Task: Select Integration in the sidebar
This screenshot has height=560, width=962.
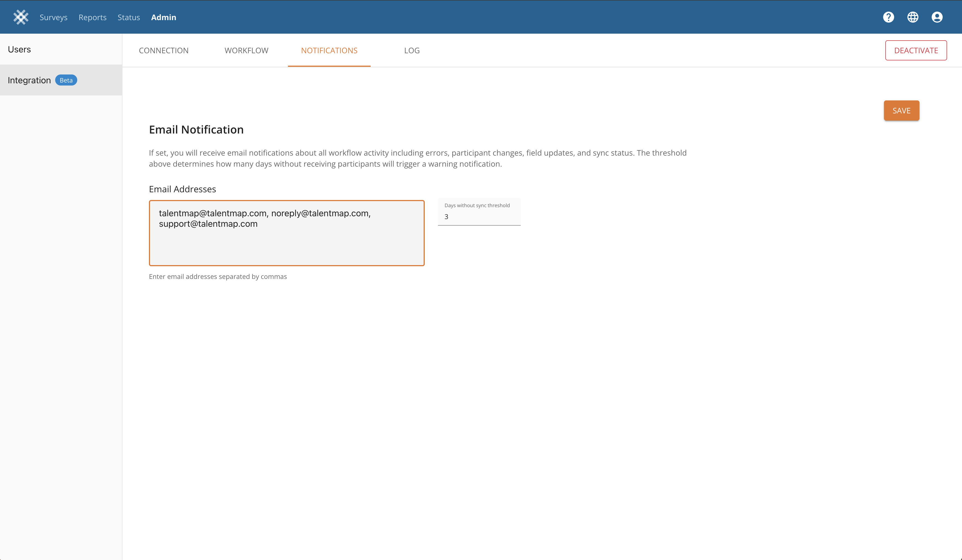Action: click(30, 80)
